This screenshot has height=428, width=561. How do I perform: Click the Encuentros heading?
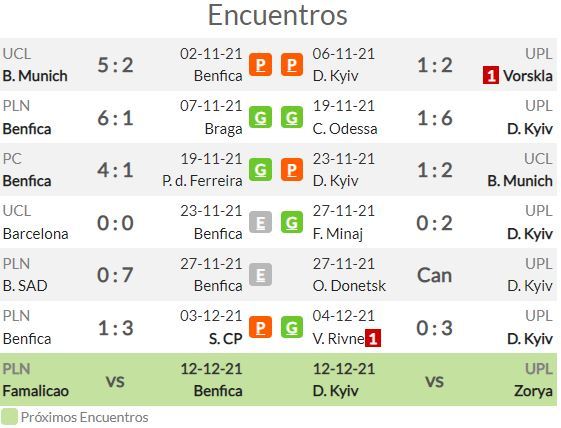278,15
